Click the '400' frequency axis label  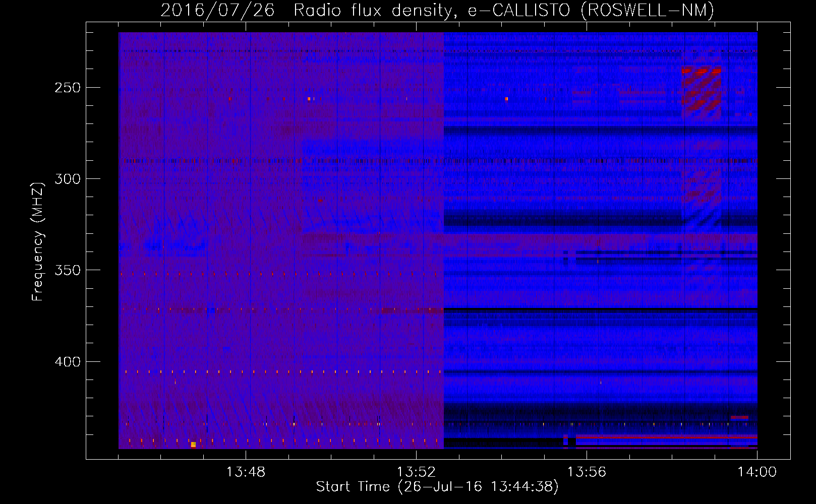point(68,362)
